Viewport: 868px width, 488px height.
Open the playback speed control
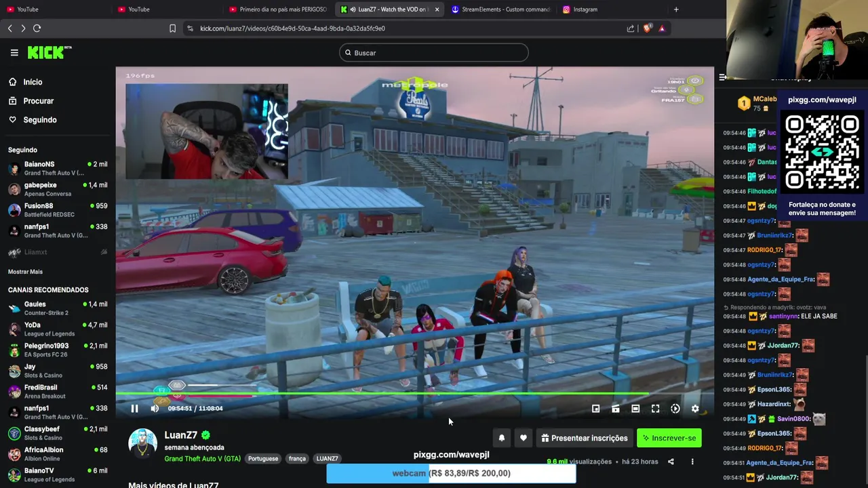click(x=675, y=409)
